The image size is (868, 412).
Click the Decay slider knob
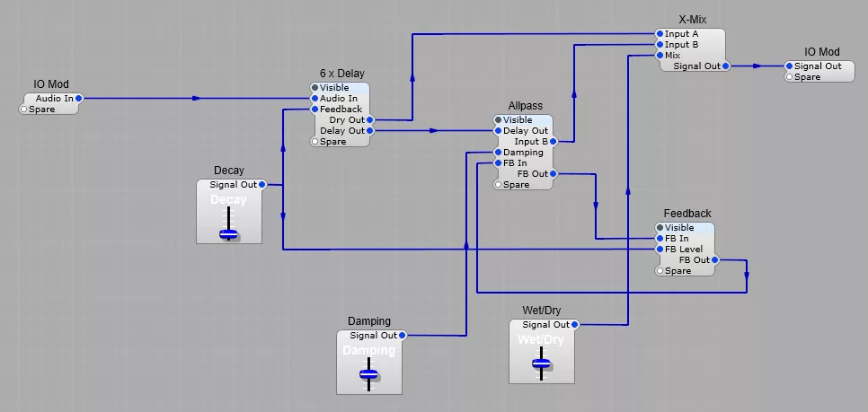[x=228, y=234]
